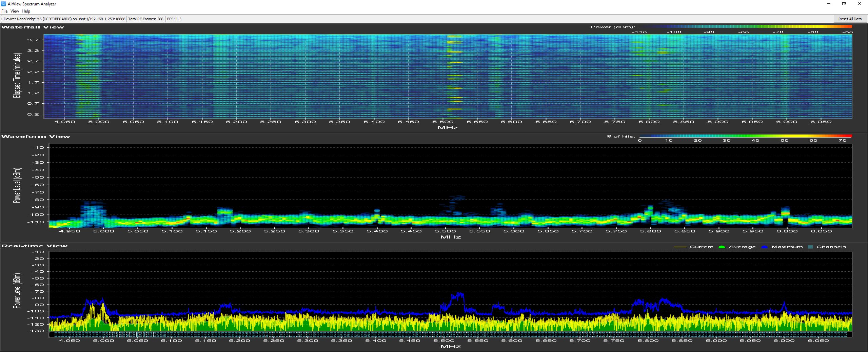The image size is (868, 352).
Task: Open the File menu
Action: click(4, 11)
